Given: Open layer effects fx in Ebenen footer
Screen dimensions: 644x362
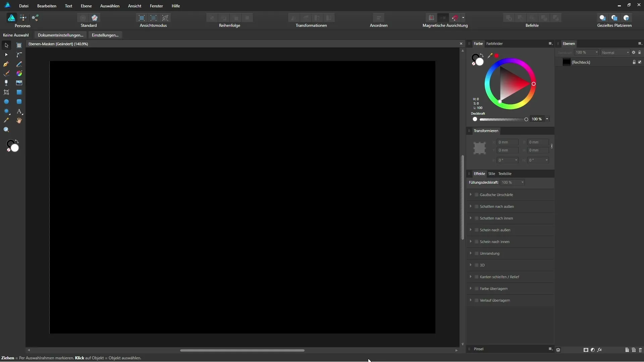Looking at the screenshot, I should [x=600, y=350].
